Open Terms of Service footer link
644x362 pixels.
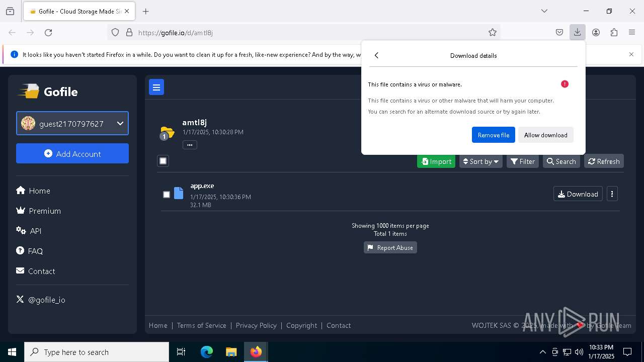point(202,325)
